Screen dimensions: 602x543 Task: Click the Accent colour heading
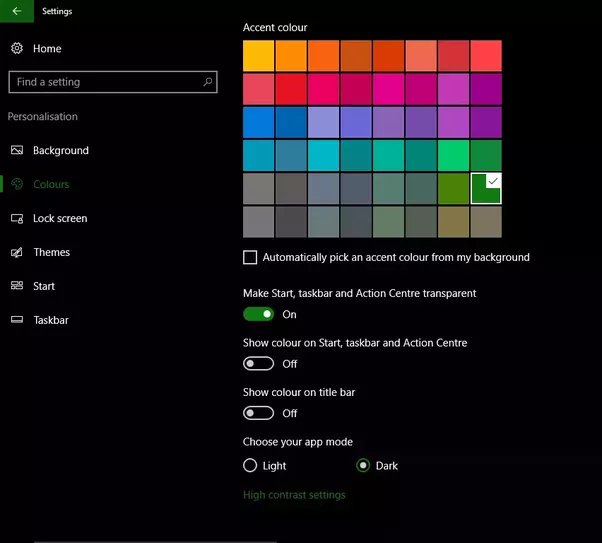tap(275, 28)
